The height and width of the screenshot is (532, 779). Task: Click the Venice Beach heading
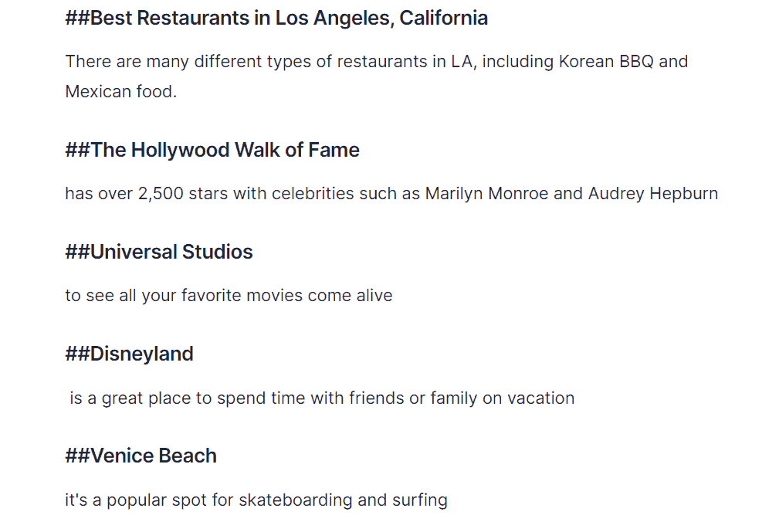(x=141, y=456)
